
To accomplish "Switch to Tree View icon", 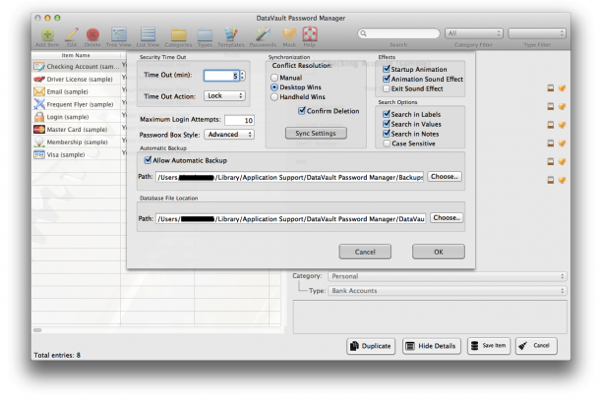I will pyautogui.click(x=119, y=35).
